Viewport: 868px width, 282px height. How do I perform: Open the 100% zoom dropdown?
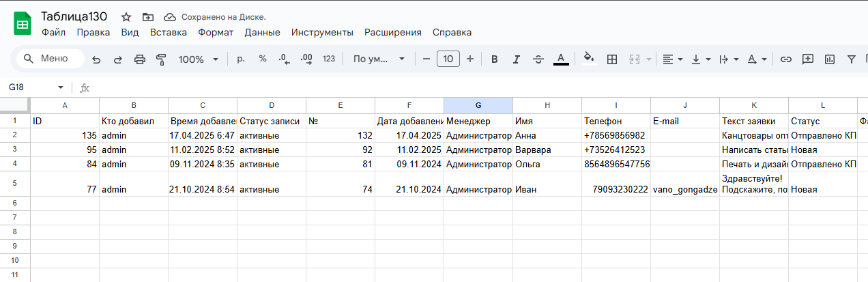click(198, 59)
